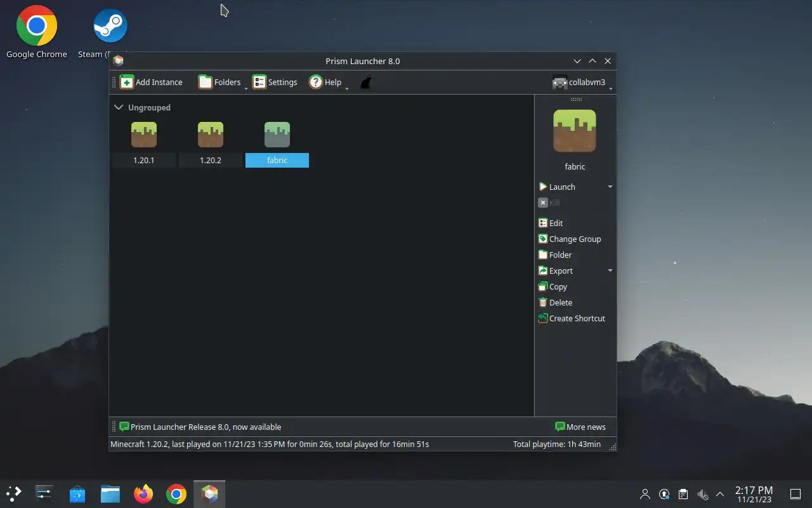This screenshot has height=508, width=812.
Task: Click the user tray icon
Action: pos(645,494)
